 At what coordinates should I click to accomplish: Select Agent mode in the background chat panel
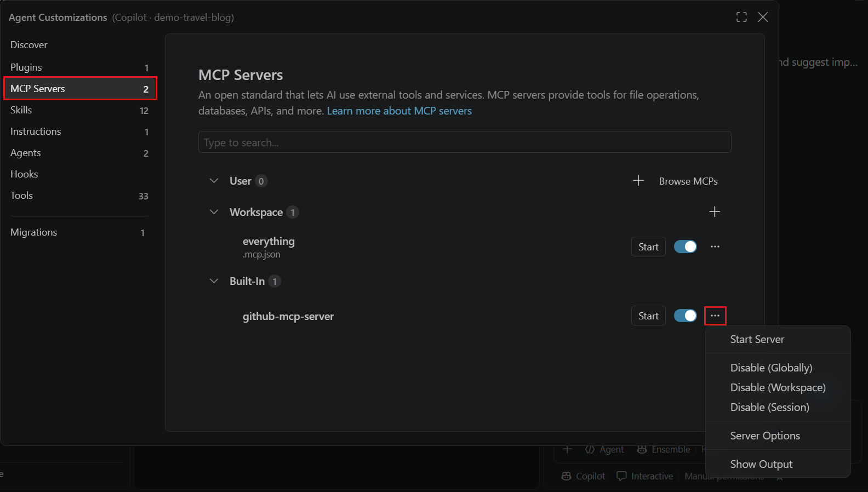[604, 449]
